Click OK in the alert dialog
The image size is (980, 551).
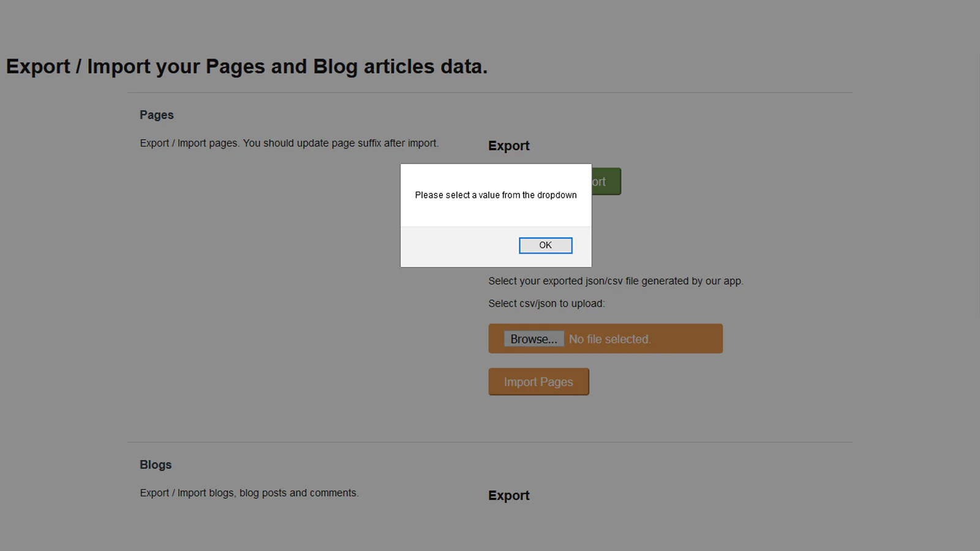pyautogui.click(x=545, y=246)
